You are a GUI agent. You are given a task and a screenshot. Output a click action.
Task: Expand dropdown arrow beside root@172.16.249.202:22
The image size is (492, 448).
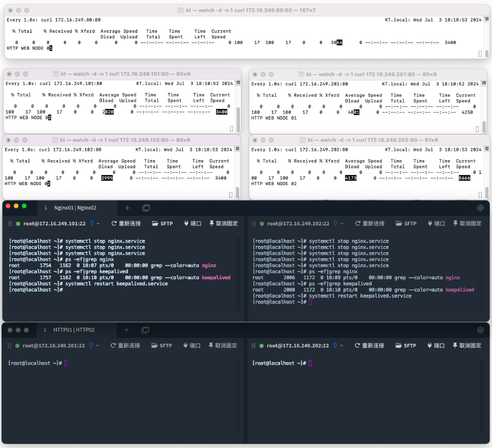[341, 346]
